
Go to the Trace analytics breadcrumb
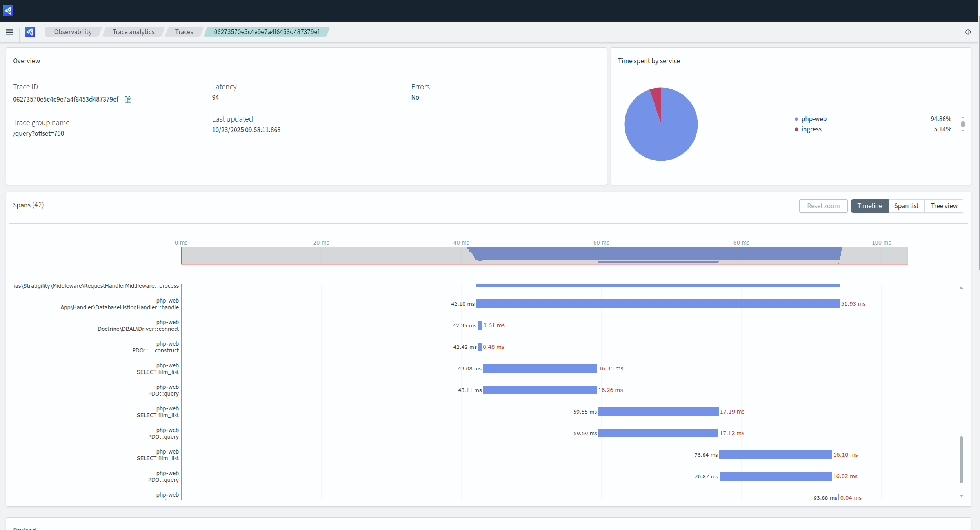coord(133,32)
